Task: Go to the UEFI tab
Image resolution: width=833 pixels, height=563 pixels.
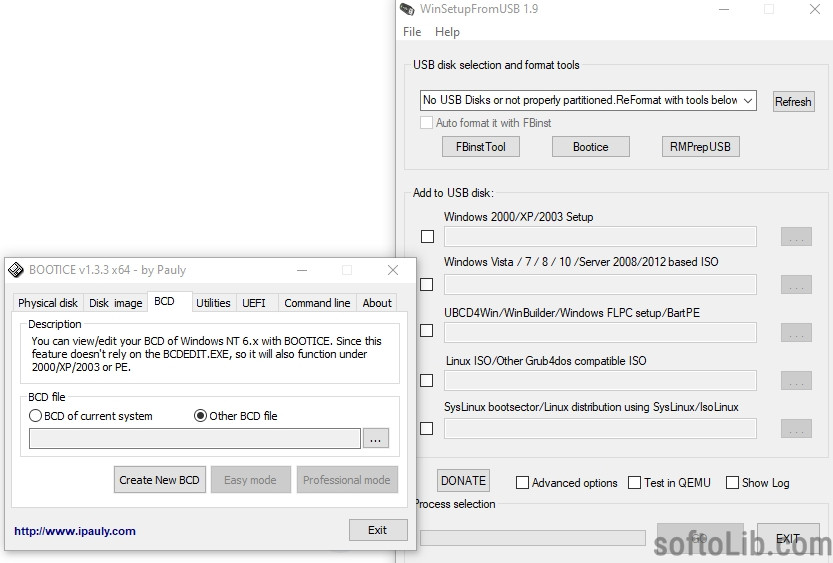Action: click(x=254, y=303)
